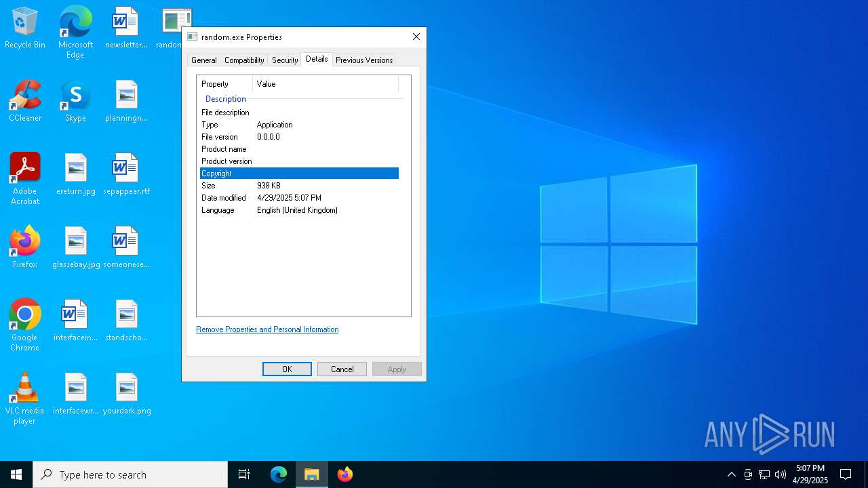Open the Microsoft Edge desktop shortcut

75,32
